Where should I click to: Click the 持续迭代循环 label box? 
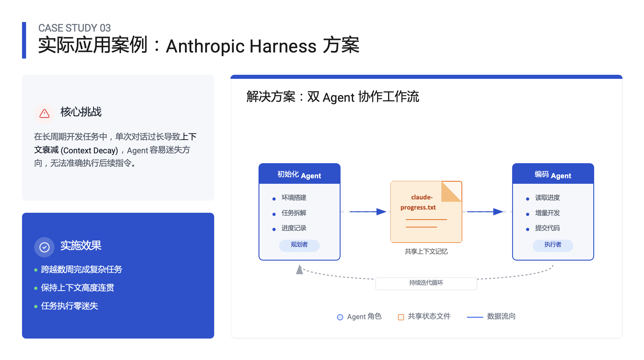coord(426,283)
